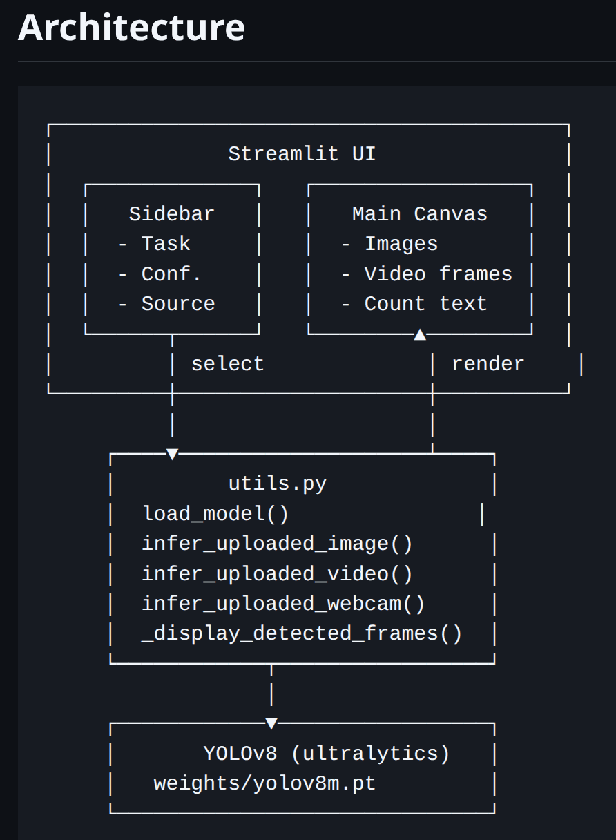This screenshot has height=840, width=616.
Task: Click the render arrow label
Action: coord(488,364)
